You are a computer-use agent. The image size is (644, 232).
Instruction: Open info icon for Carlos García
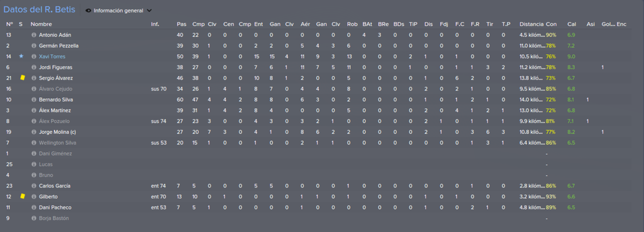[x=34, y=186]
